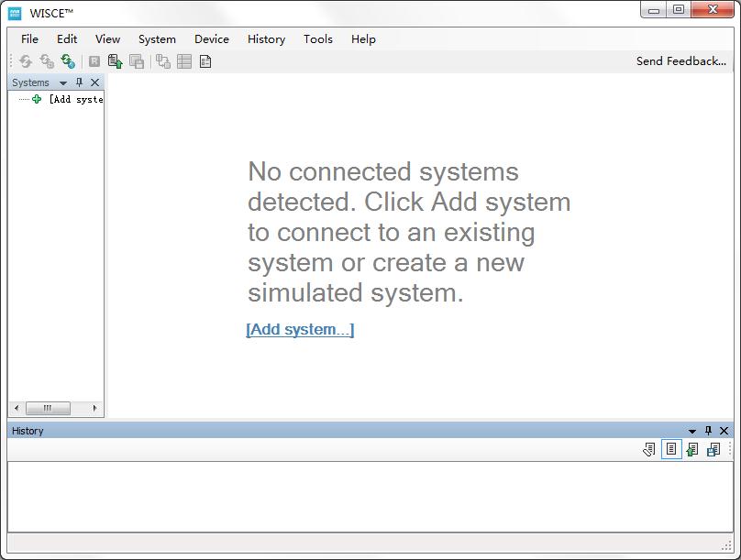Click the Systems panel horizontal scrollbar thumb
The image size is (741, 560).
pos(41,409)
